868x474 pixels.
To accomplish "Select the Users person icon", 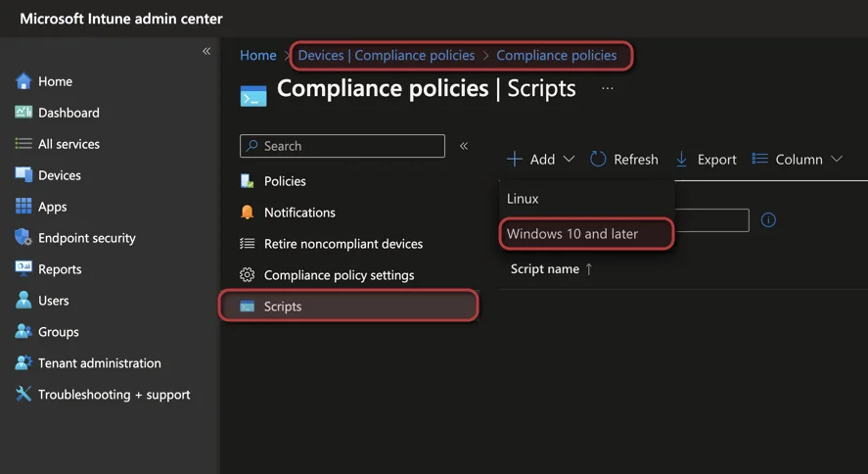I will point(23,300).
